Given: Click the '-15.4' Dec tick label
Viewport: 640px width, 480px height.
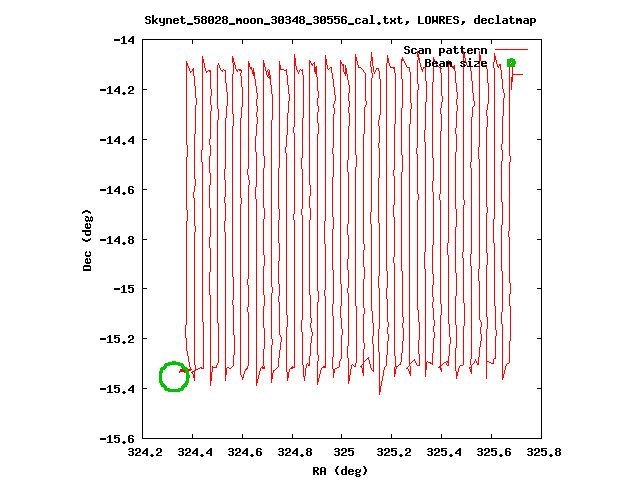Looking at the screenshot, I should 117,389.
